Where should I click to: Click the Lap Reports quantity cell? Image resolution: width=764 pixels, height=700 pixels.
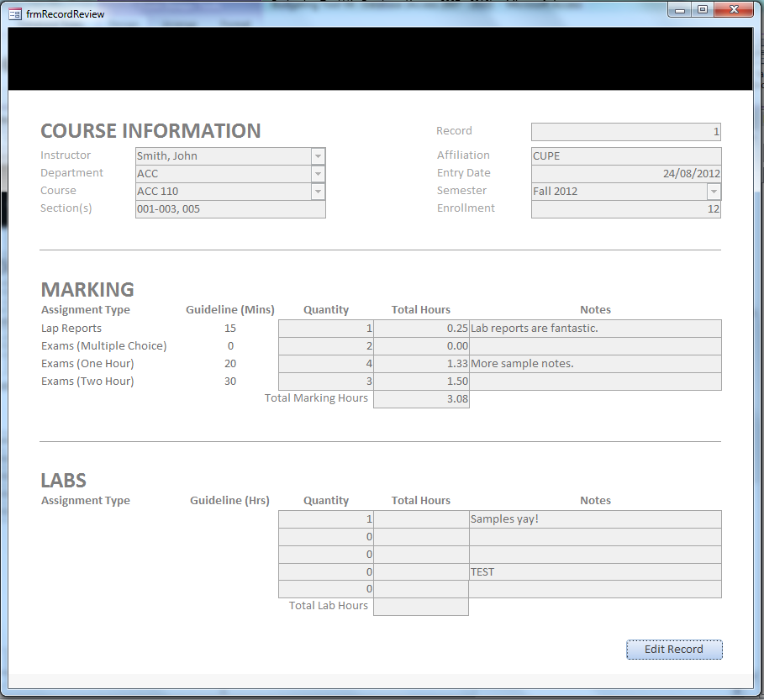click(x=326, y=329)
